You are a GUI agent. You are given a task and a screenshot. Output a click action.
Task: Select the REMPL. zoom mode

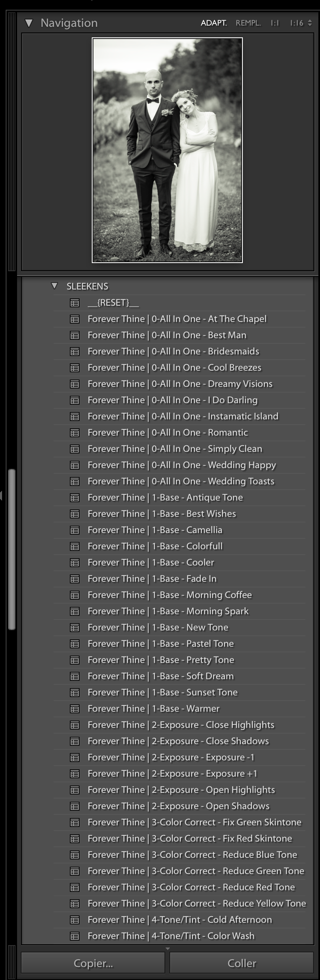[248, 23]
